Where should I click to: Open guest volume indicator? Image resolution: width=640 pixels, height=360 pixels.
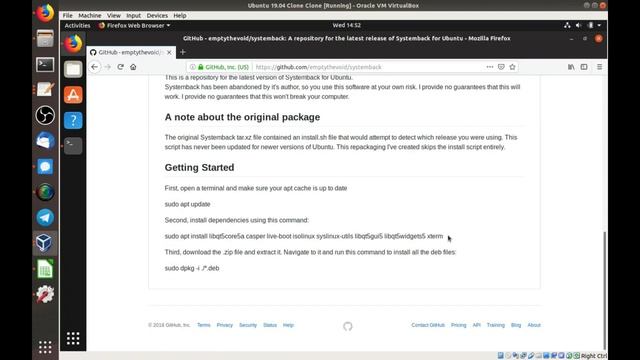pyautogui.click(x=578, y=25)
